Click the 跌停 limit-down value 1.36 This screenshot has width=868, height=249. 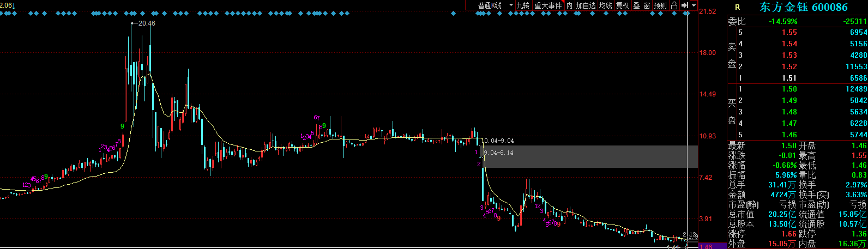tap(859, 234)
